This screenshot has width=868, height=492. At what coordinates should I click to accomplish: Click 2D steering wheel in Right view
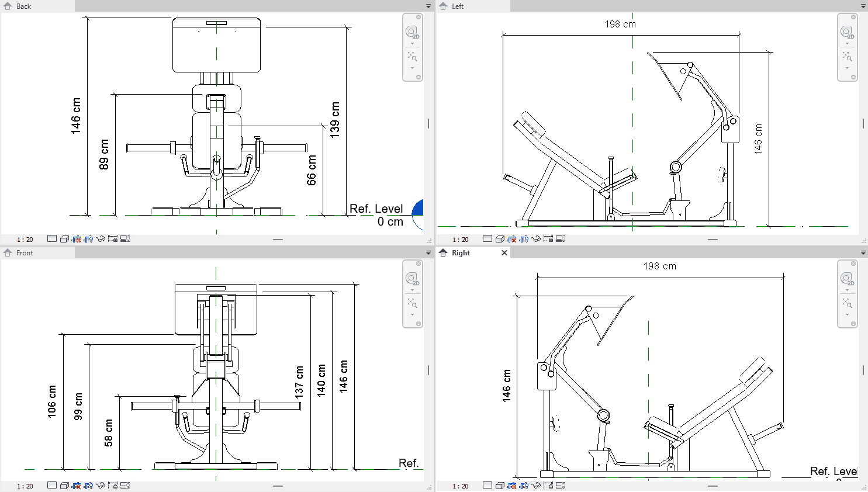tap(847, 279)
